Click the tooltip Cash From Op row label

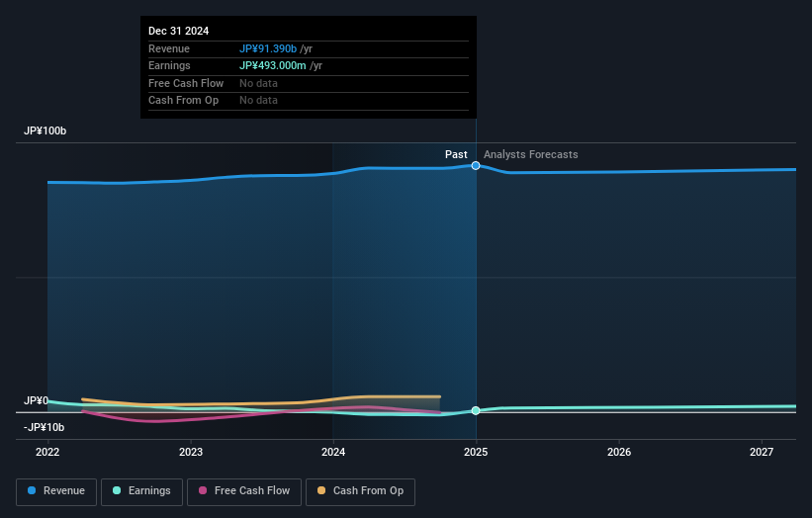pos(183,101)
